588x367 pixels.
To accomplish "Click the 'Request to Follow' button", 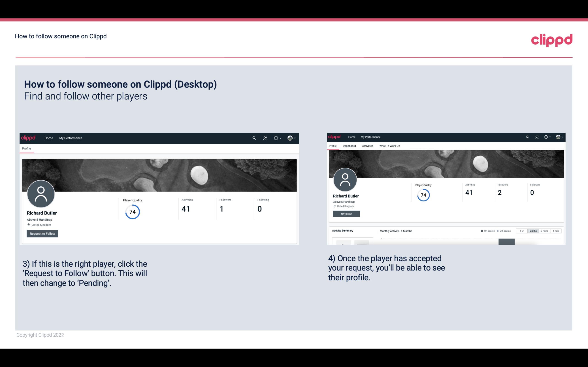I will [42, 233].
